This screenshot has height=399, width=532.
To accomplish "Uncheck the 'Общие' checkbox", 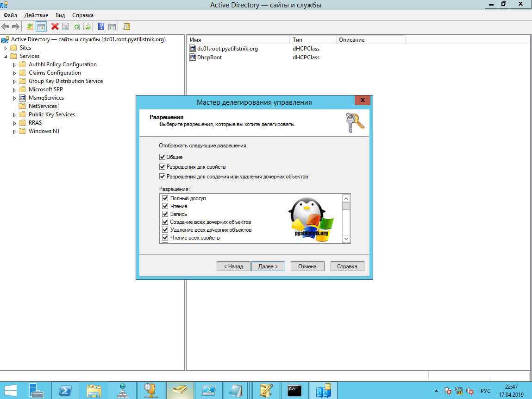I will (162, 157).
